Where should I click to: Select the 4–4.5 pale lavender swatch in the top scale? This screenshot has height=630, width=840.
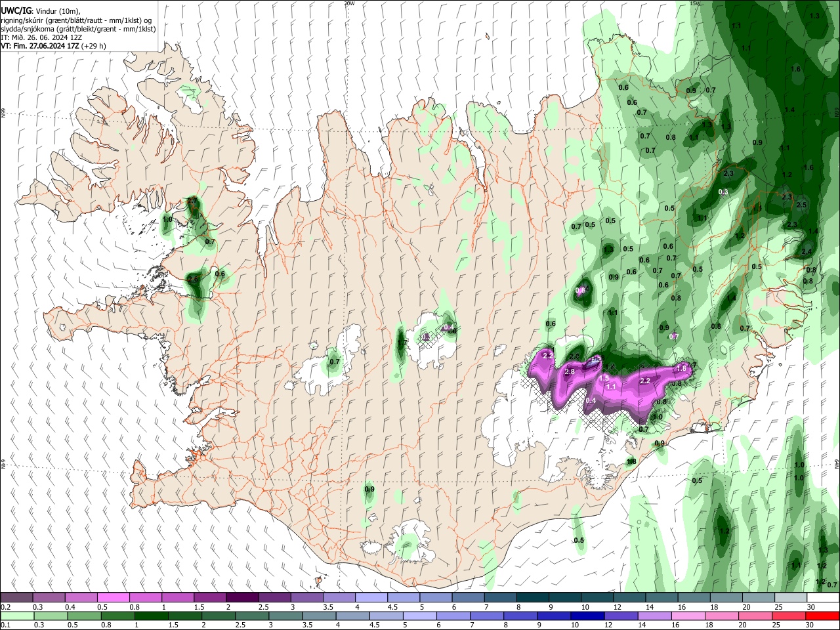coord(371,598)
